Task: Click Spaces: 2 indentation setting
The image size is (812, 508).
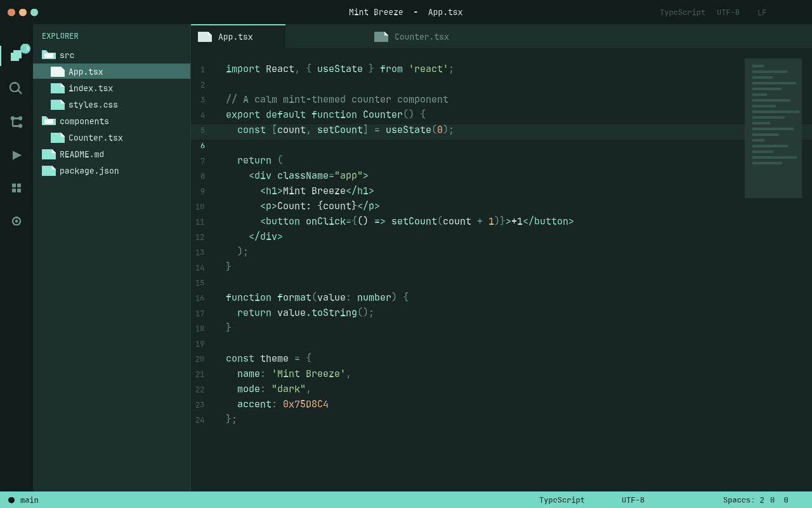Action: coord(743,500)
